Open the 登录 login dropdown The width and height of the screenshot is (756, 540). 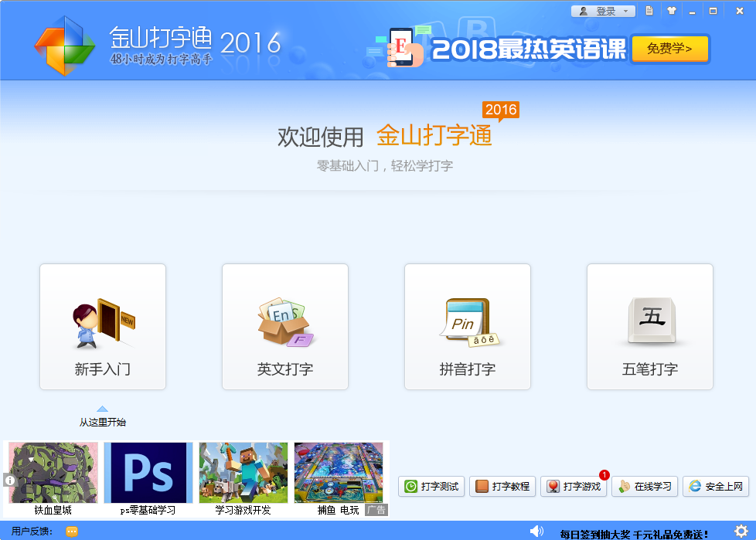pyautogui.click(x=603, y=11)
